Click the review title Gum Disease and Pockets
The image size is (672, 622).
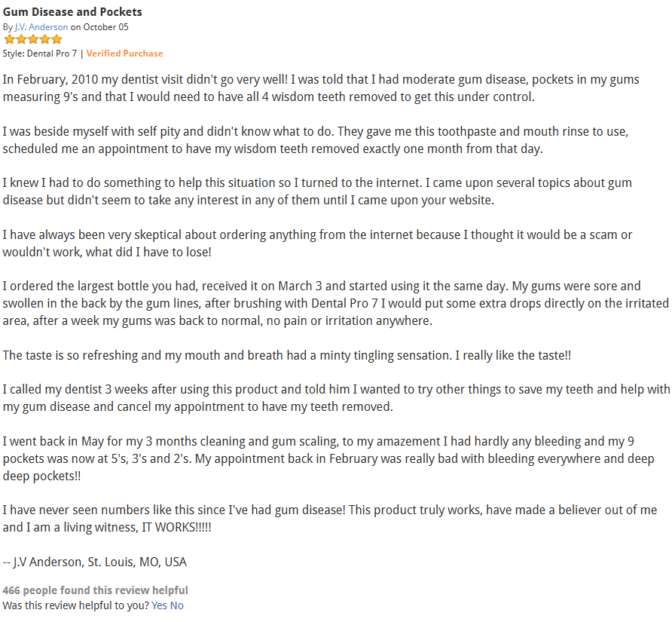pos(72,12)
